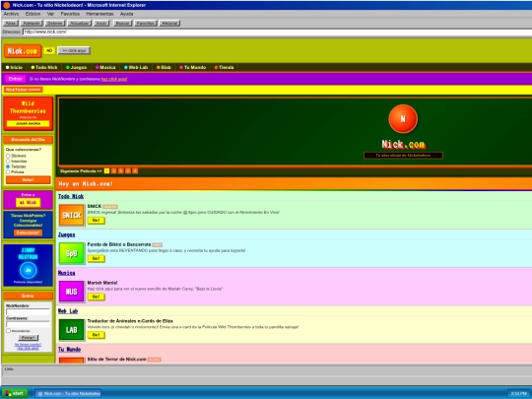532x399 pixels.
Task: Click the Buscar toolbar button
Action: coord(122,23)
